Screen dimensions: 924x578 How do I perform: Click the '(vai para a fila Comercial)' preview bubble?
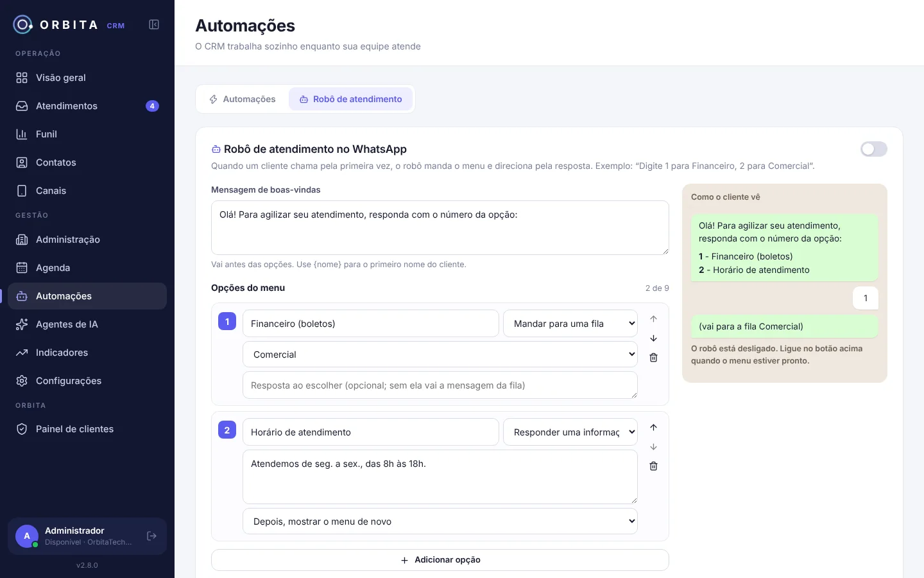(x=784, y=326)
